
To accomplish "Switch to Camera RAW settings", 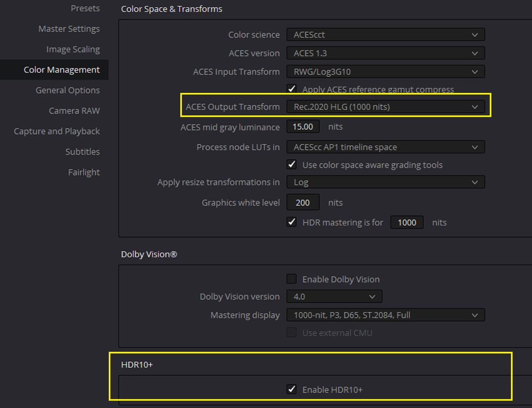I will pos(75,111).
